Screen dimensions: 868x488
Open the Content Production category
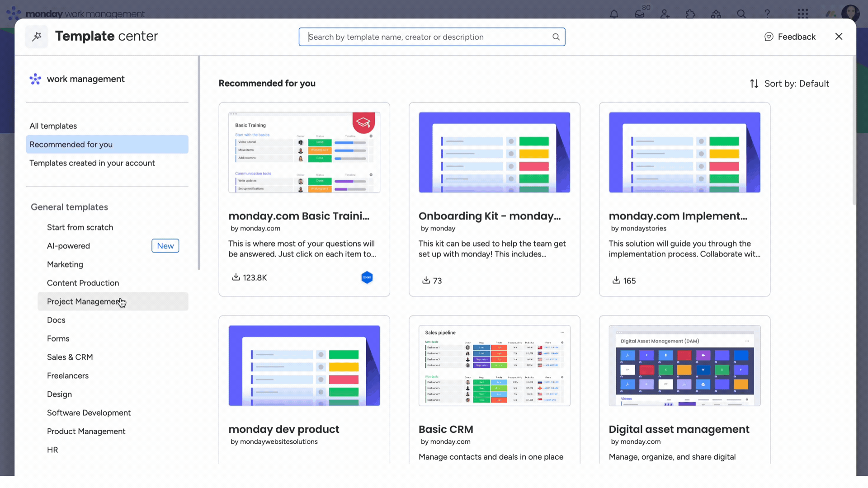click(113, 283)
